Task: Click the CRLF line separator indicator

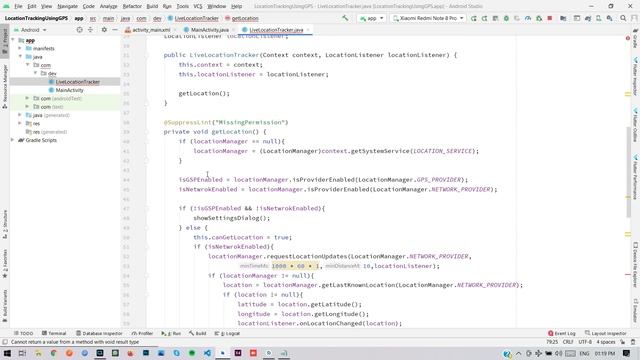Action: (x=568, y=342)
